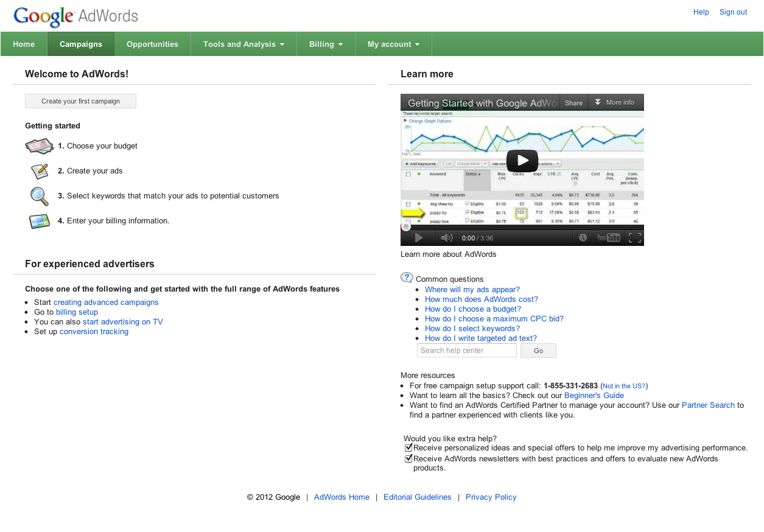Click the Choose your budget text
The width and height of the screenshot is (764, 532).
pos(102,146)
